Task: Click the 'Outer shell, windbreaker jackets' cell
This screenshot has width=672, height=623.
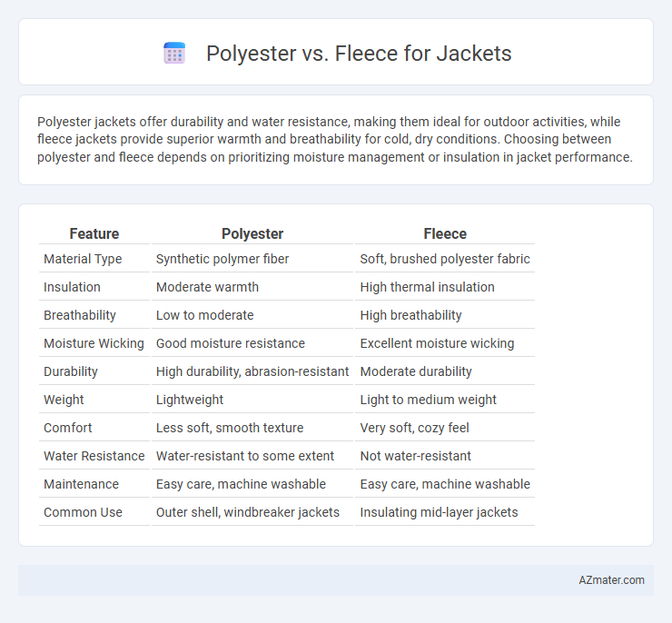Action: click(248, 512)
